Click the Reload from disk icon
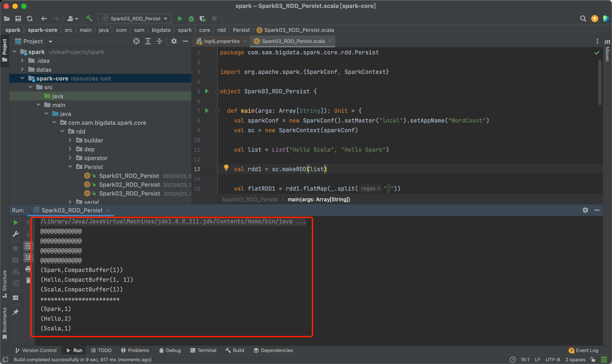Image resolution: width=612 pixels, height=364 pixels. 30,19
